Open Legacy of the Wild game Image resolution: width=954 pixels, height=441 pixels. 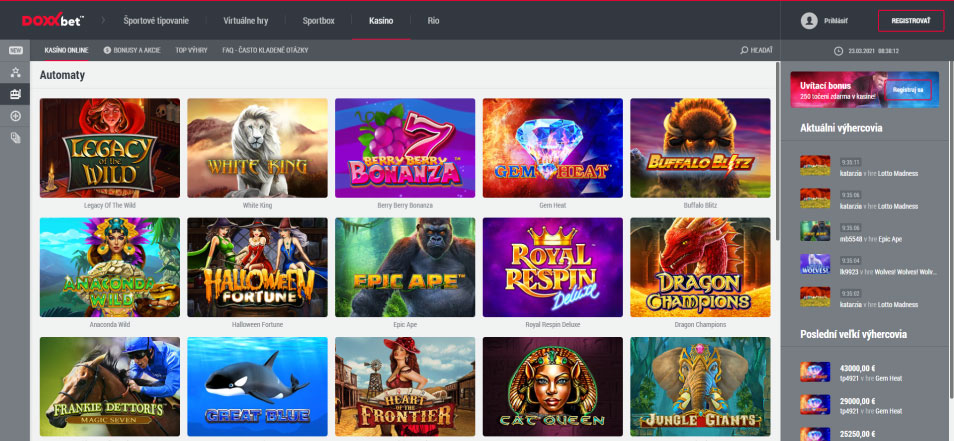pos(110,148)
